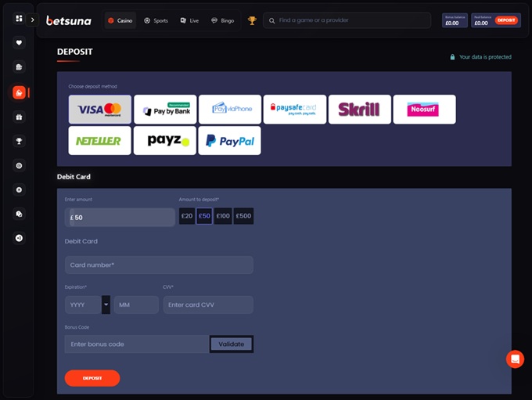This screenshot has width=532, height=400.
Task: Click the filled-circle sidebar icon
Action: (19, 189)
